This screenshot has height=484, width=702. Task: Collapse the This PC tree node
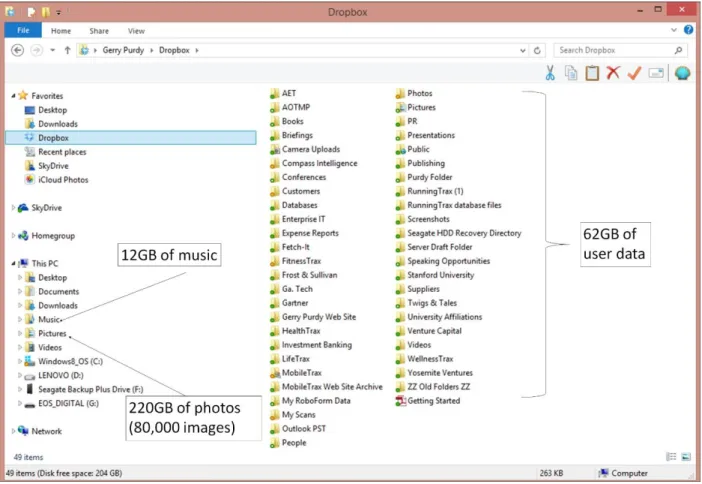pos(13,263)
